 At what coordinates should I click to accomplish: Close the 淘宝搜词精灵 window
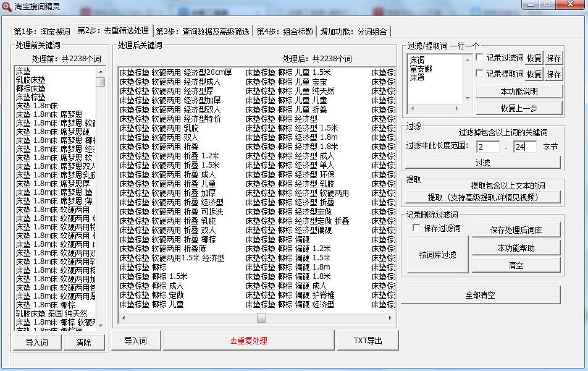coord(570,4)
